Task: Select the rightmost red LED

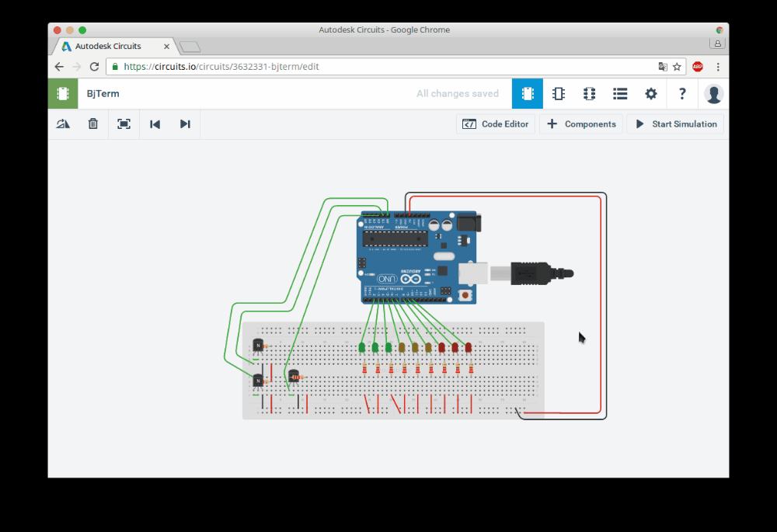Action: pos(469,347)
